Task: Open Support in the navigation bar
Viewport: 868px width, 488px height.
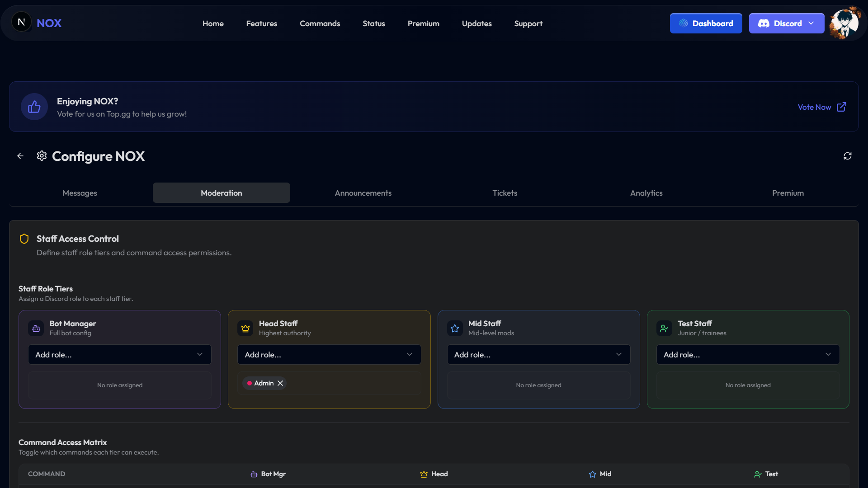Action: click(x=528, y=23)
